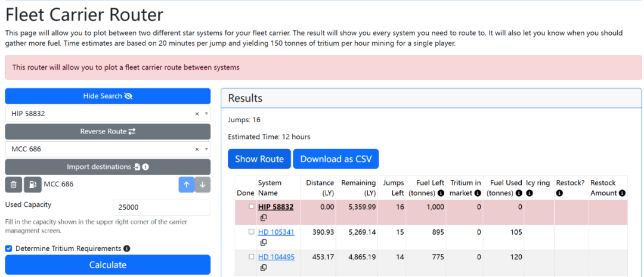Viewport: 644px width, 277px height.
Task: Download the route as CSV
Action: pos(335,159)
